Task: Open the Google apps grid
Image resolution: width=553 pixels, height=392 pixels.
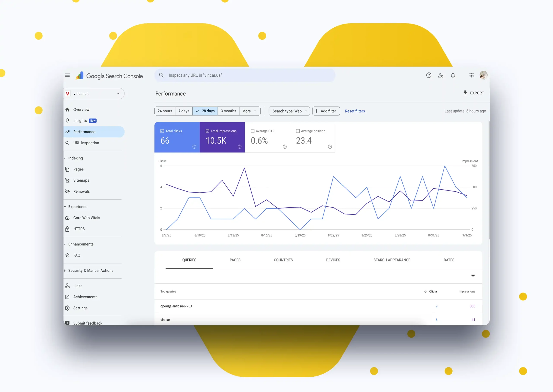Action: click(x=471, y=75)
